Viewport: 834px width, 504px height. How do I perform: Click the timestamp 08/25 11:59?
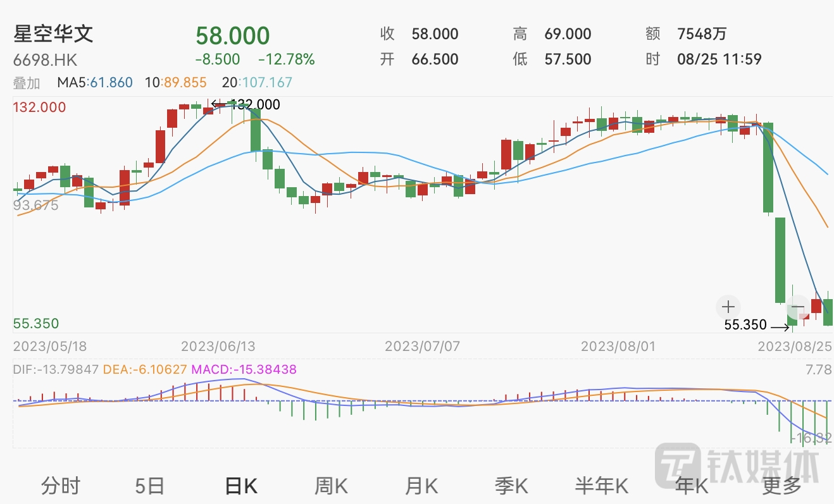(x=719, y=59)
